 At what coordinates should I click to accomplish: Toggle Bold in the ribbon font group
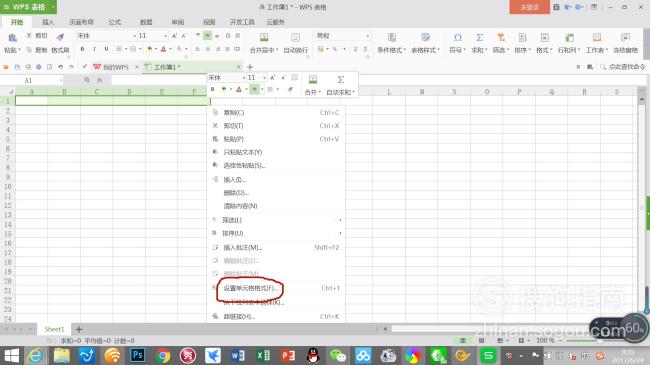tap(82, 49)
